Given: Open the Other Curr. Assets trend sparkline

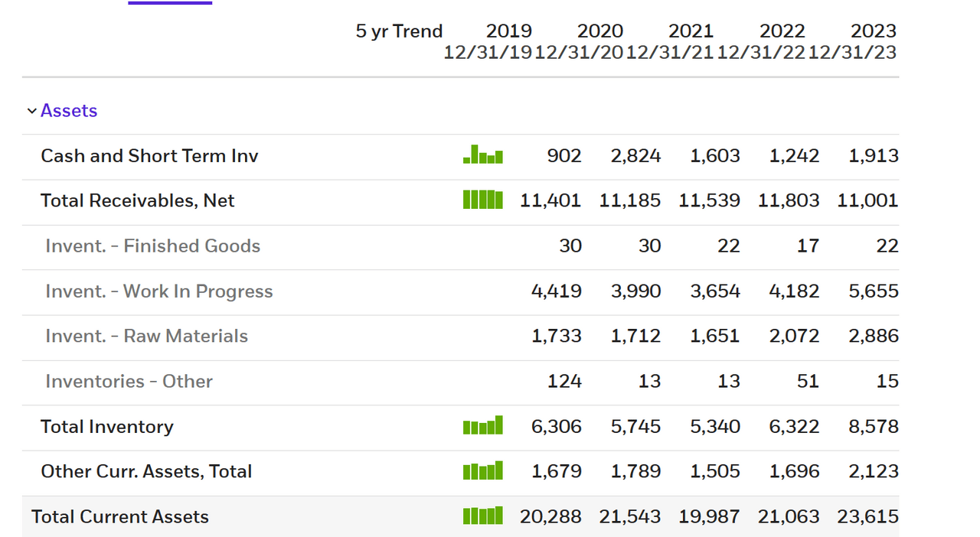Looking at the screenshot, I should 483,470.
